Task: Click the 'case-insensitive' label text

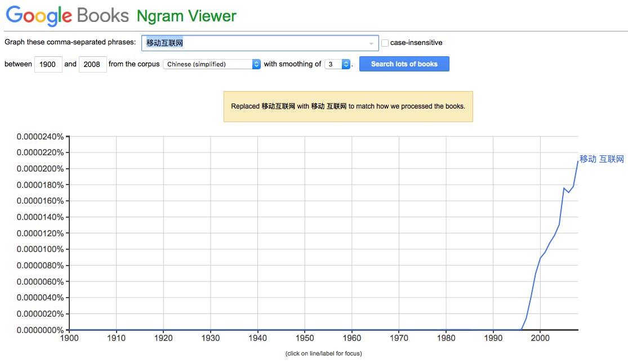Action: pyautogui.click(x=416, y=43)
